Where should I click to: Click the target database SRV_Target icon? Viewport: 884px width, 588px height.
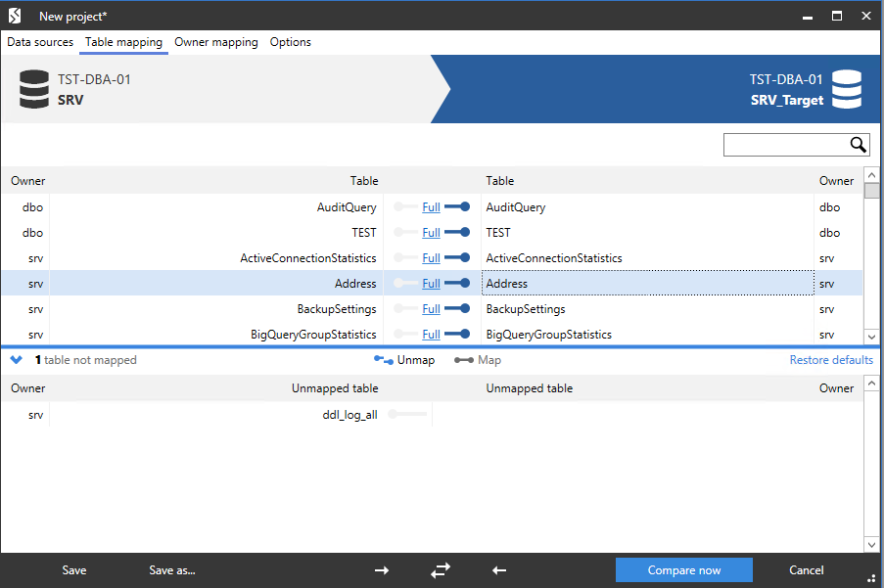click(x=847, y=89)
